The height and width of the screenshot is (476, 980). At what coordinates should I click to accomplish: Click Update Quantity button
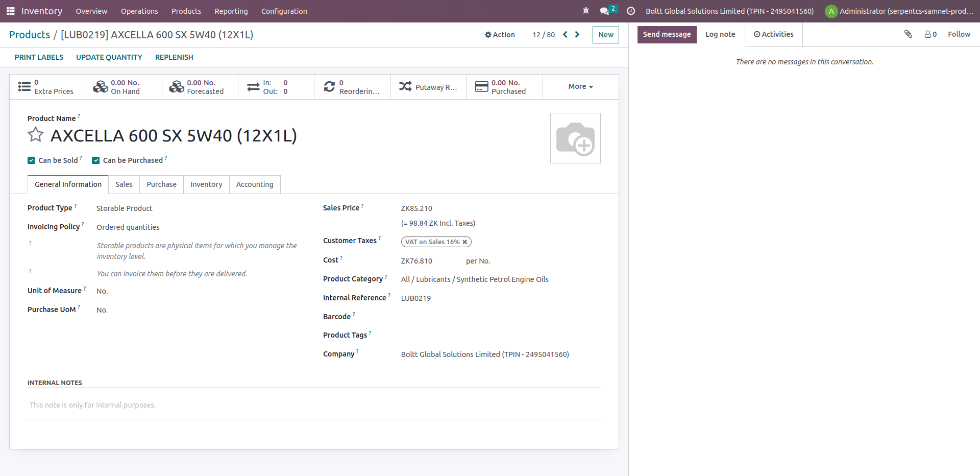[x=109, y=57]
